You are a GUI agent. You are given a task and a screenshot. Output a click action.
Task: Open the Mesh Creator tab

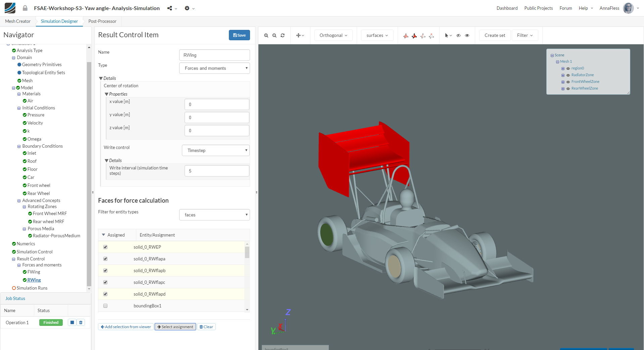click(18, 21)
